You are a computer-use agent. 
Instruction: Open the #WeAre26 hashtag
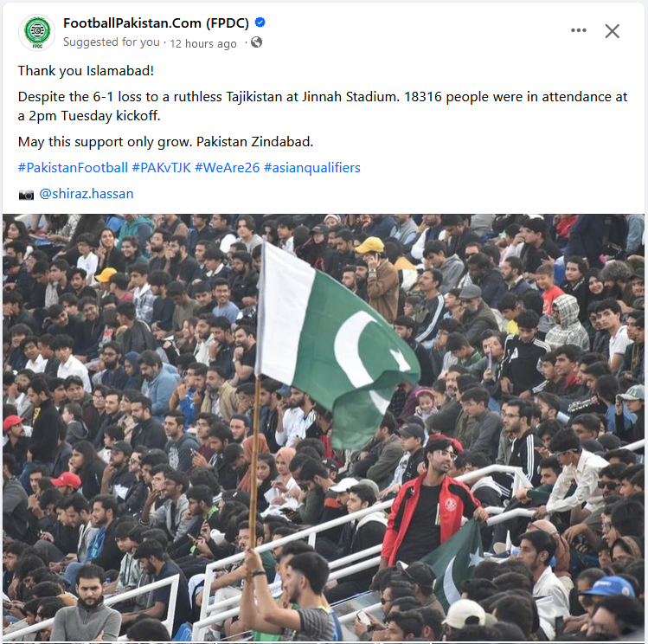pos(227,168)
